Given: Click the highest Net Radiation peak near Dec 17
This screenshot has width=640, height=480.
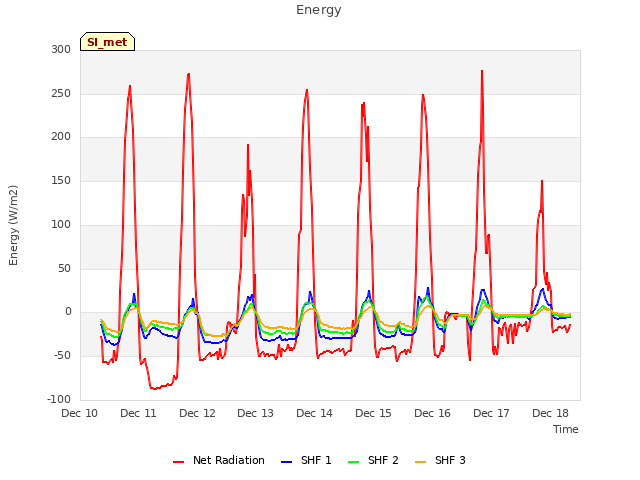Looking at the screenshot, I should 482,71.
